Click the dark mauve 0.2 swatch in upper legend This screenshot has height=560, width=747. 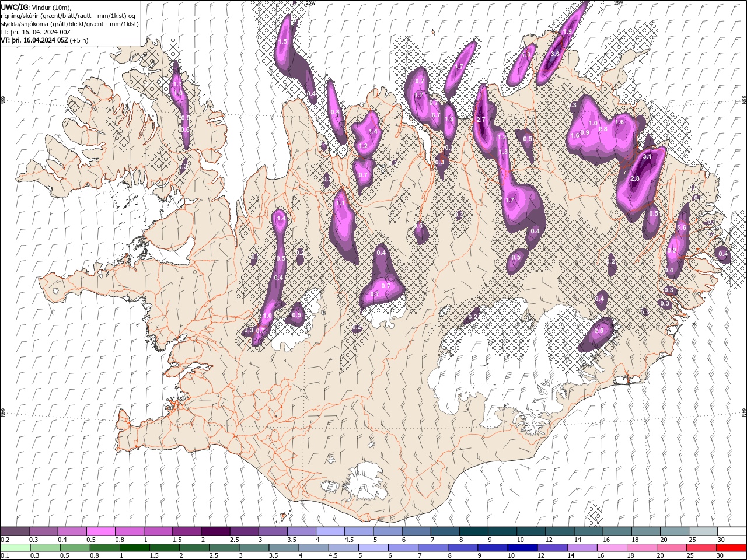point(15,531)
